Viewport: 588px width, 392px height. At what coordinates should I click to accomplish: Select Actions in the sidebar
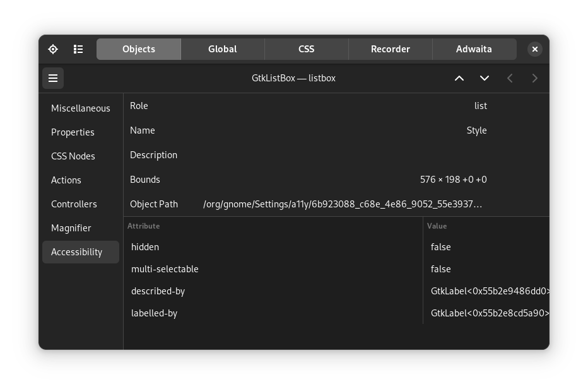(66, 180)
